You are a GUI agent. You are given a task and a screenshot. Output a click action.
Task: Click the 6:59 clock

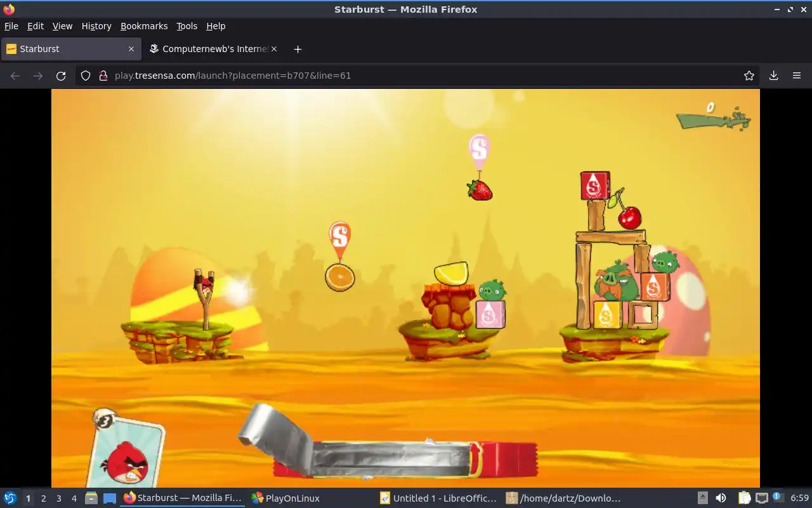799,498
